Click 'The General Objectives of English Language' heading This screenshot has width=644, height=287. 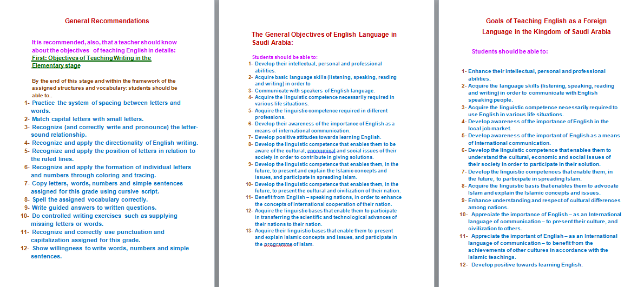[324, 38]
